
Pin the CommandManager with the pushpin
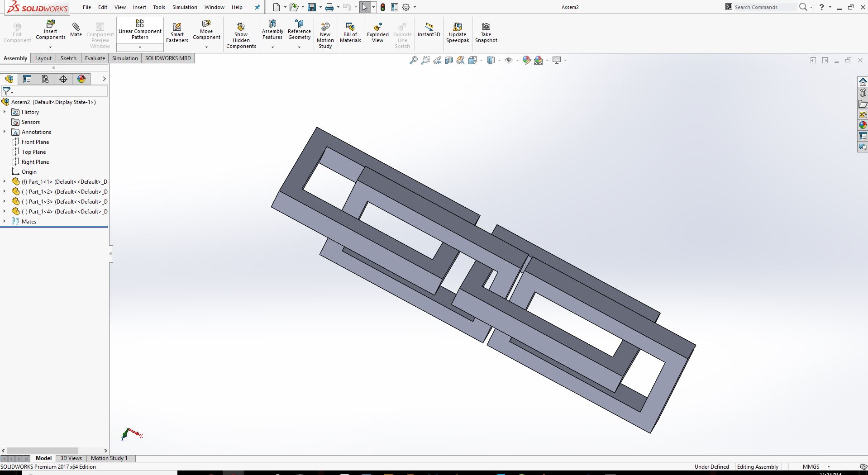click(257, 7)
